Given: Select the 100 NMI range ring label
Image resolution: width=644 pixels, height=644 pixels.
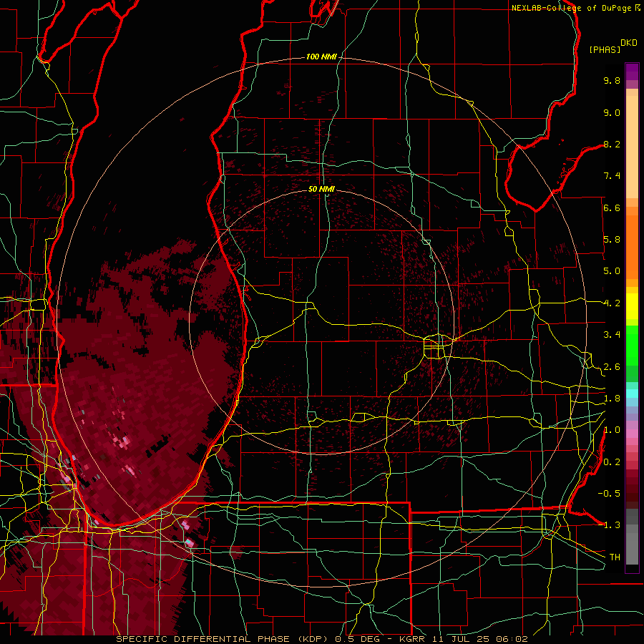Looking at the screenshot, I should point(321,57).
